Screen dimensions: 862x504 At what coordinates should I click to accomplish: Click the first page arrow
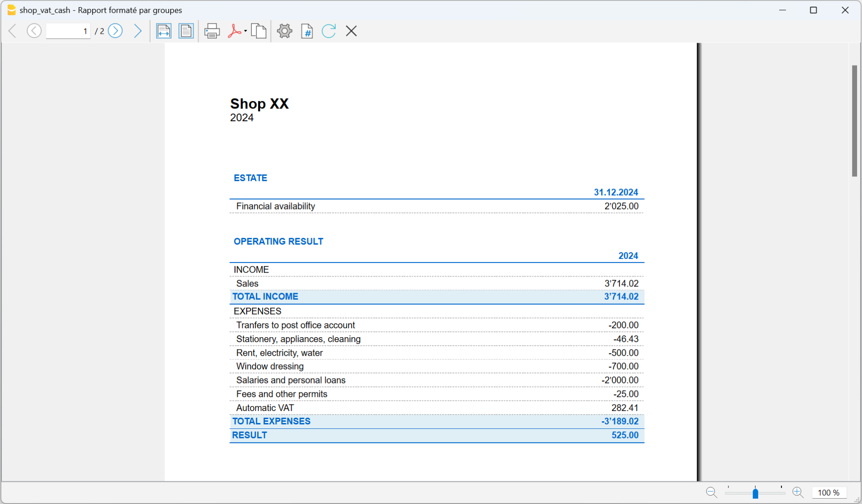[x=12, y=31]
